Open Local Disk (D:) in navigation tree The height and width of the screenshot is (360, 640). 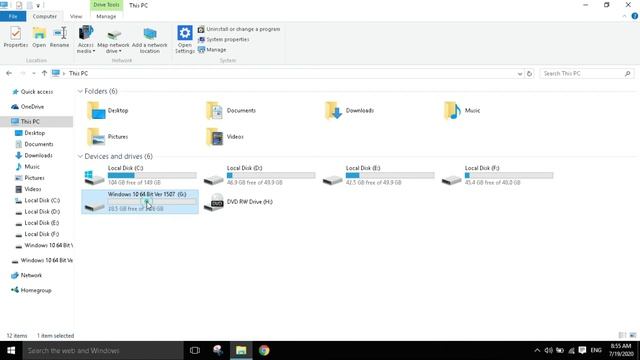pos(42,211)
